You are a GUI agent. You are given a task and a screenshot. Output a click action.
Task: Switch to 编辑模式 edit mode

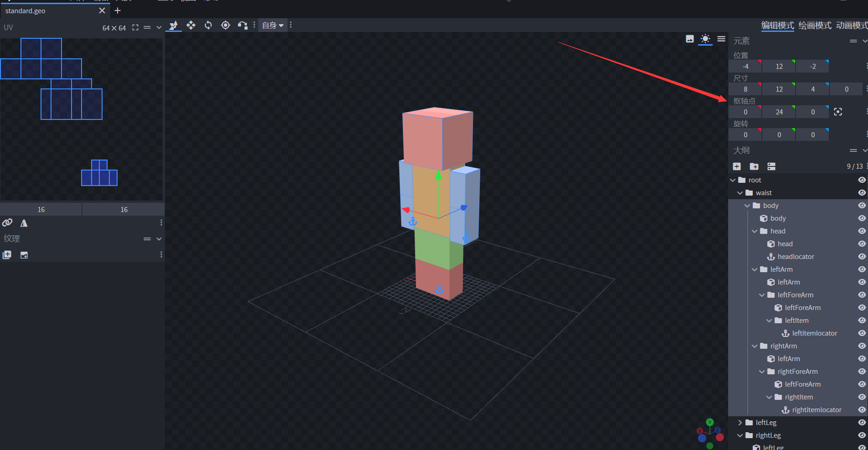tap(777, 26)
